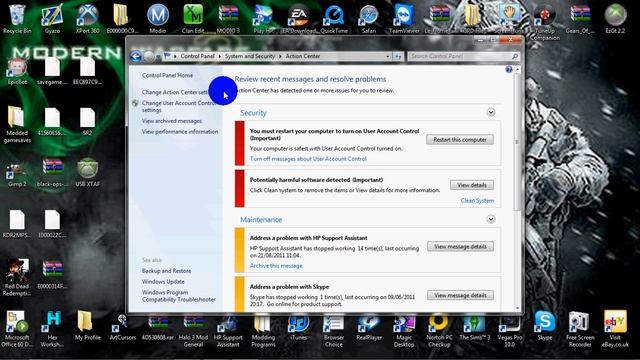
Task: Launch the Skype desktop shortcut
Action: click(x=545, y=325)
